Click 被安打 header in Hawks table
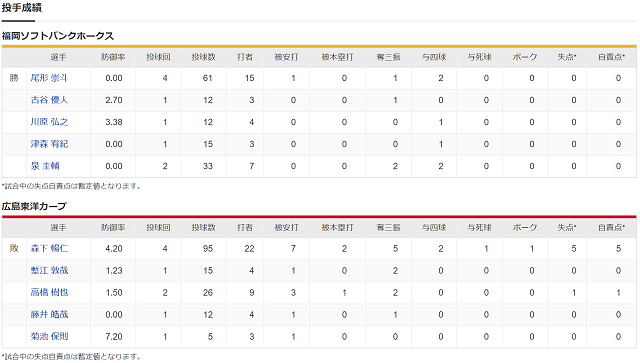The image size is (640, 363). (x=287, y=57)
